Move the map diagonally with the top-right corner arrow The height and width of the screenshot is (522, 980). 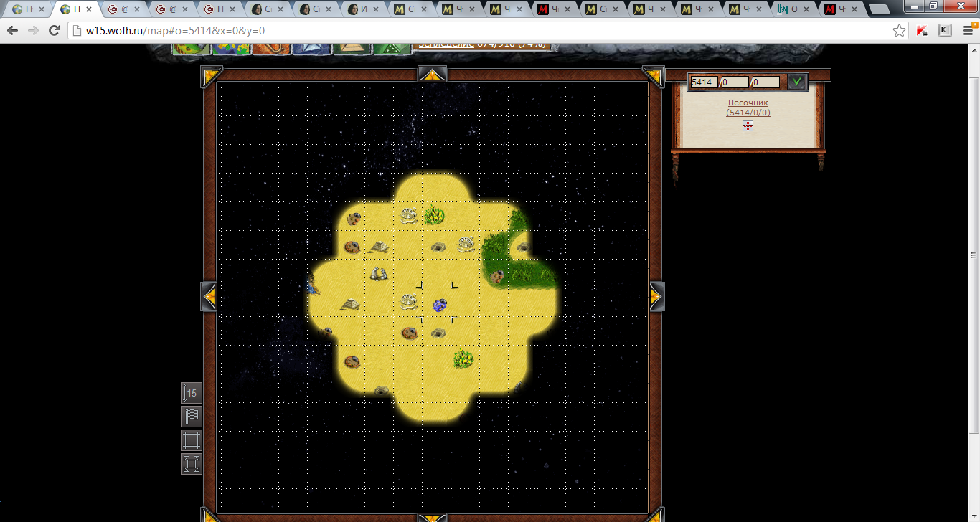coord(654,76)
